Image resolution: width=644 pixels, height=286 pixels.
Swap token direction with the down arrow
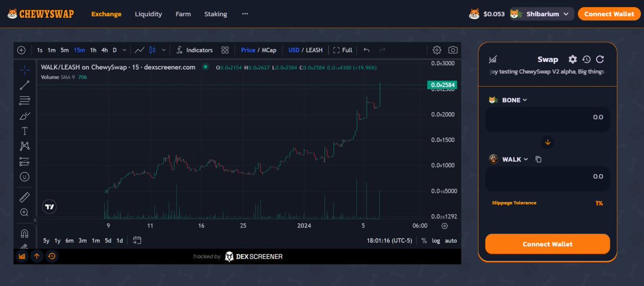pos(548,143)
